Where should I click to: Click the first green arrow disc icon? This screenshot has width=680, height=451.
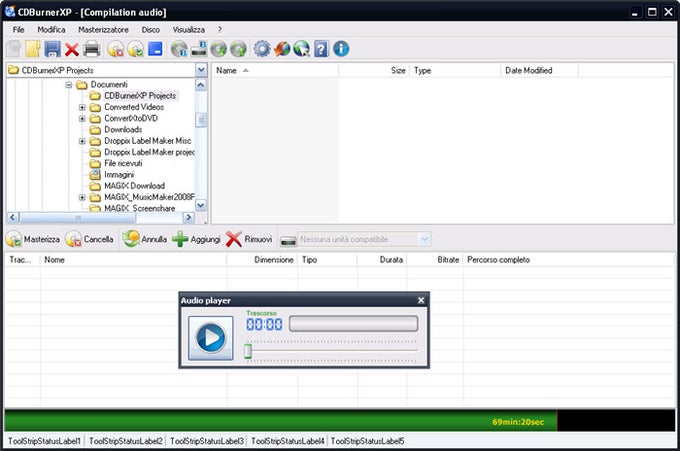point(219,49)
